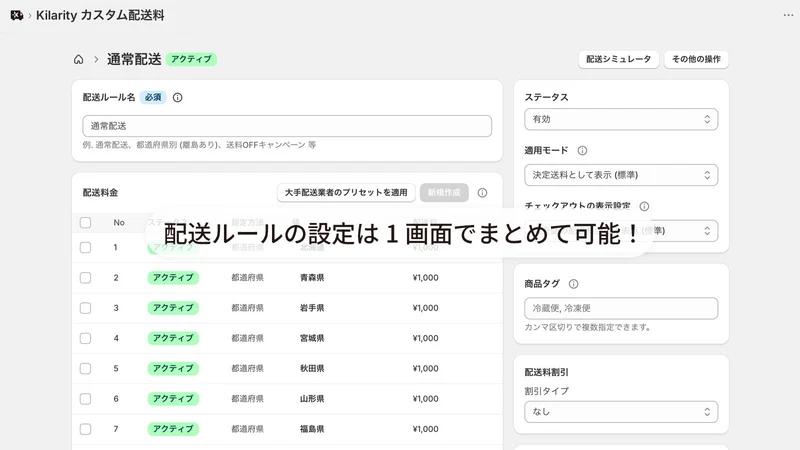Toggle the select-all checkbox in table header
The height and width of the screenshot is (450, 800).
pyautogui.click(x=85, y=222)
